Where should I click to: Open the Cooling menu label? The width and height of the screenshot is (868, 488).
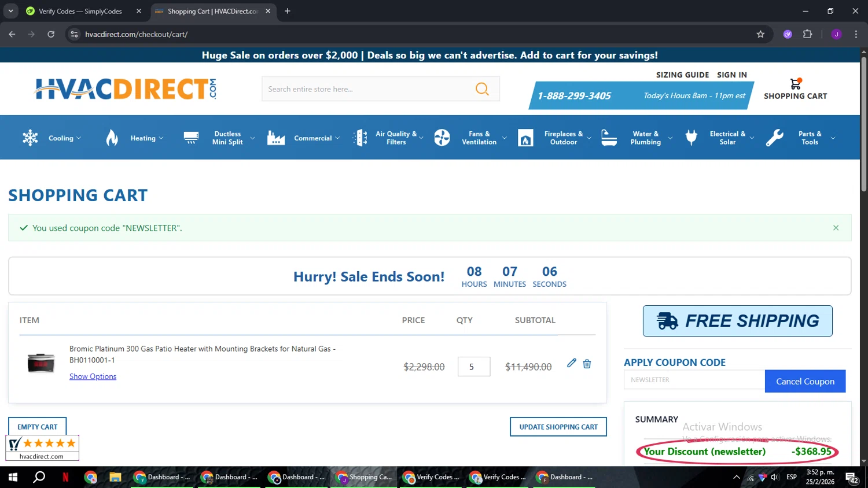[61, 138]
